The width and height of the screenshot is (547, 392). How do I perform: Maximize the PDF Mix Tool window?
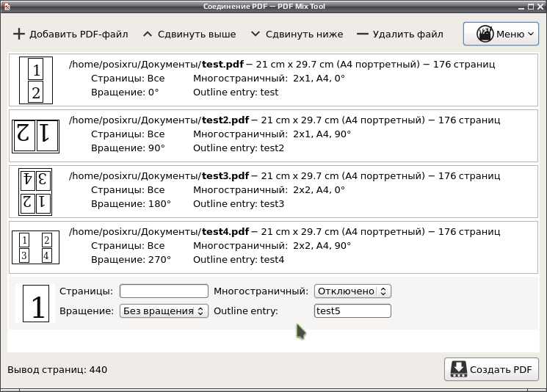(x=531, y=7)
